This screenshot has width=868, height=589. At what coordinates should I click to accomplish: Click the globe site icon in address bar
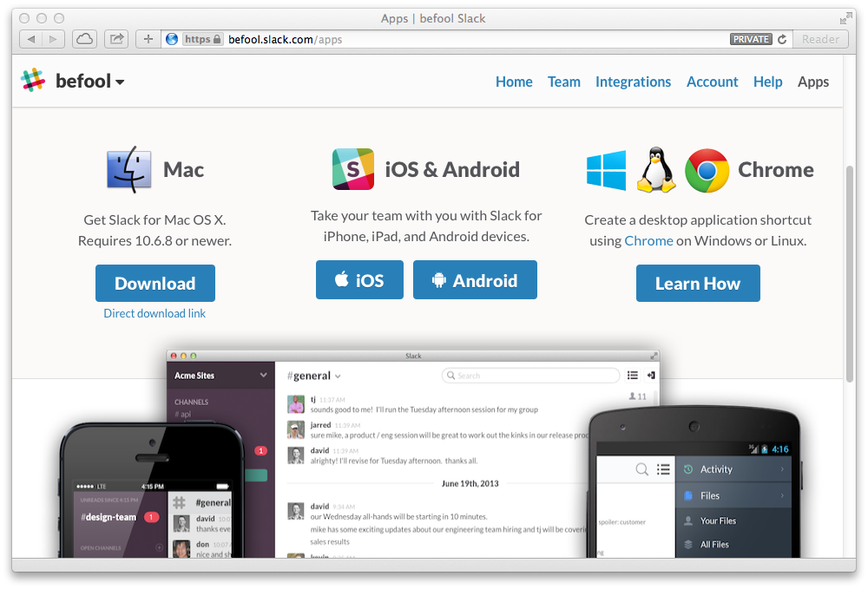[x=172, y=39]
